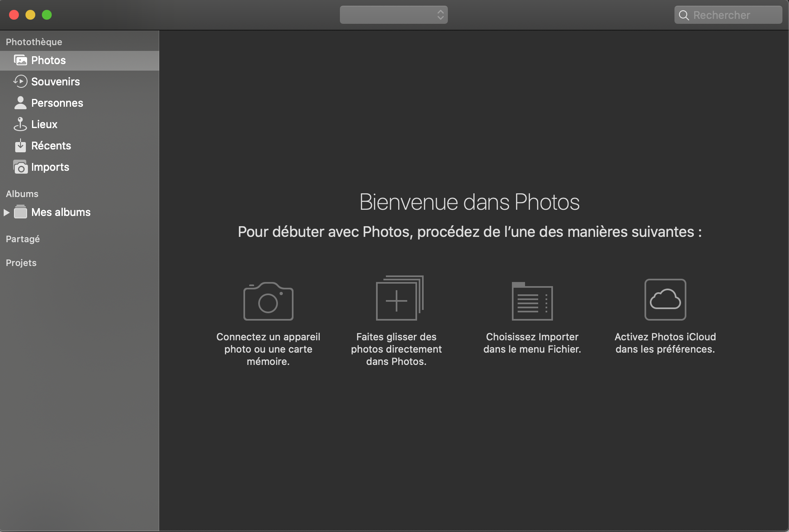Click the Imports camera icon in sidebar
The image size is (789, 532).
pos(20,167)
